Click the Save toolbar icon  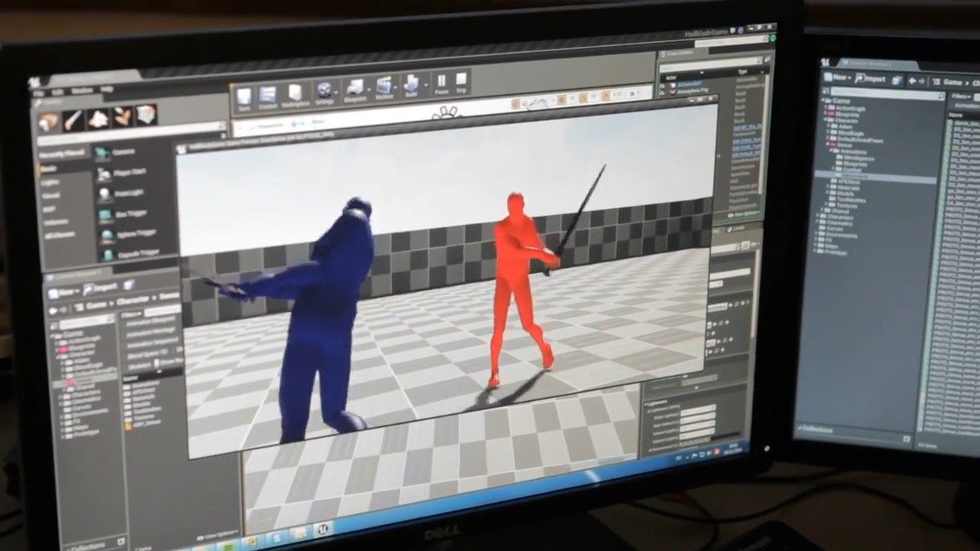pyautogui.click(x=243, y=99)
